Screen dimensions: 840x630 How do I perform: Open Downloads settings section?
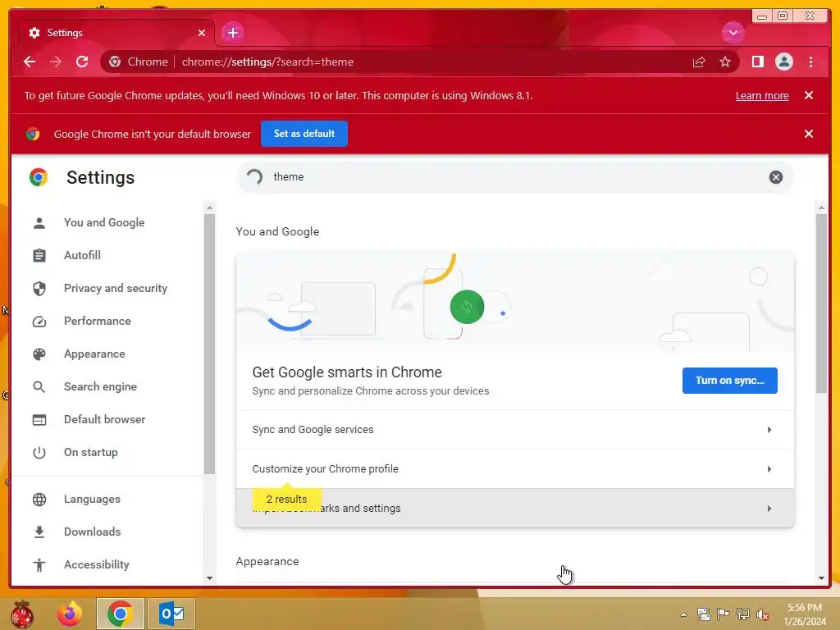coord(92,532)
